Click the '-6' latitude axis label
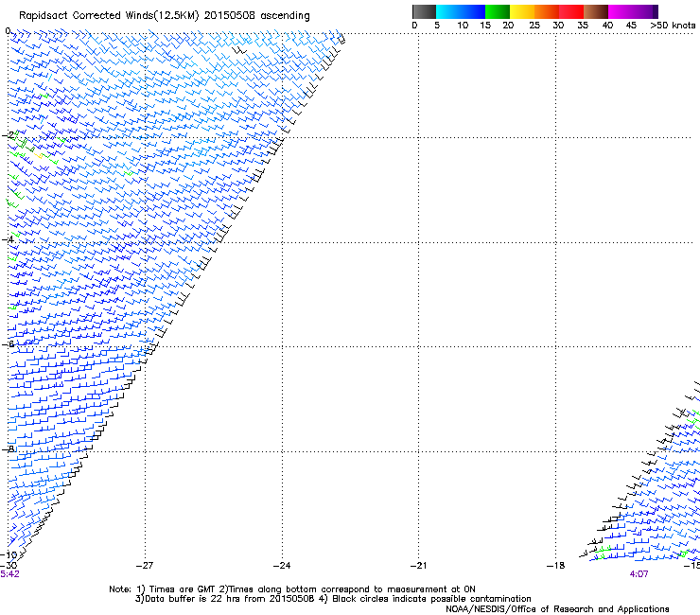This screenshot has height=615, width=700. coord(8,343)
